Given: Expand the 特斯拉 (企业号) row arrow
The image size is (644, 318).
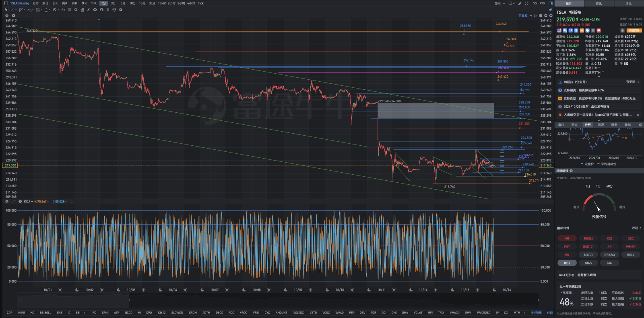Looking at the screenshot, I should (638, 82).
